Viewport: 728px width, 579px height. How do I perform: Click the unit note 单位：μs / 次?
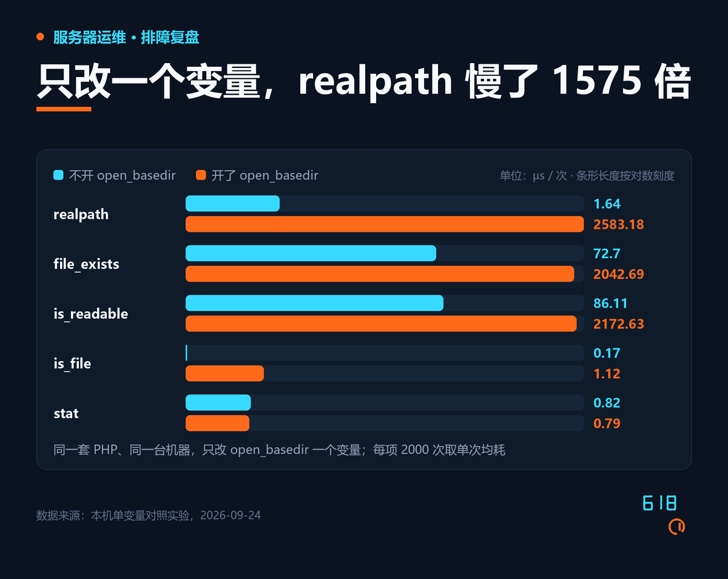[x=533, y=176]
